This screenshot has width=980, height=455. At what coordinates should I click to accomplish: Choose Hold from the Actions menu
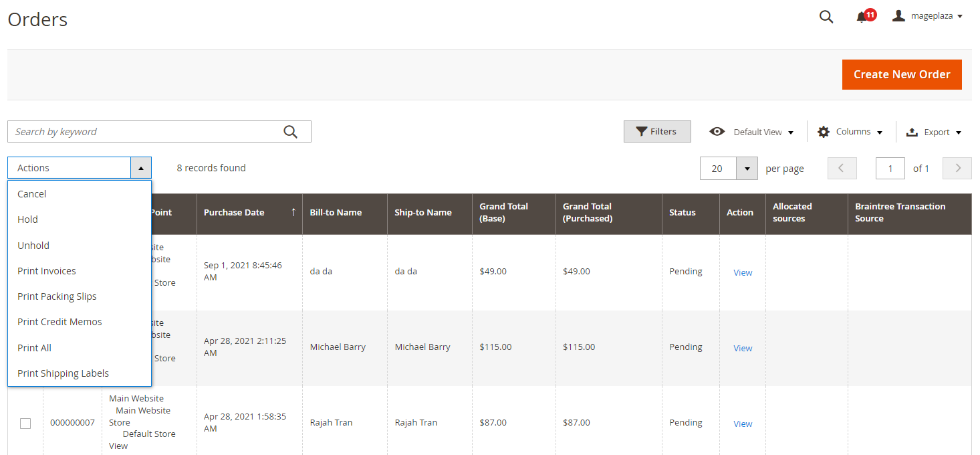click(80, 219)
